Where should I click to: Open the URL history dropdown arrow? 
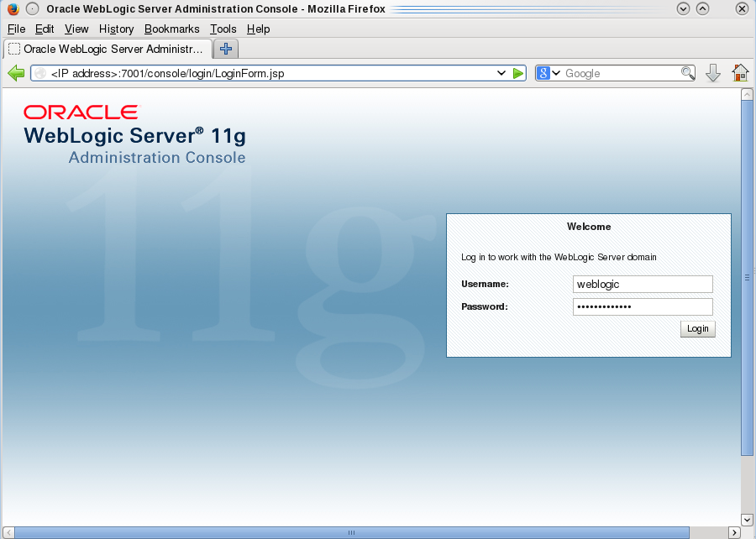[501, 73]
